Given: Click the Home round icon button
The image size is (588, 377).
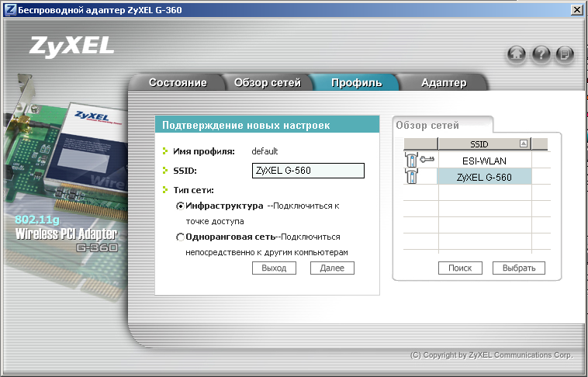Looking at the screenshot, I should (517, 54).
